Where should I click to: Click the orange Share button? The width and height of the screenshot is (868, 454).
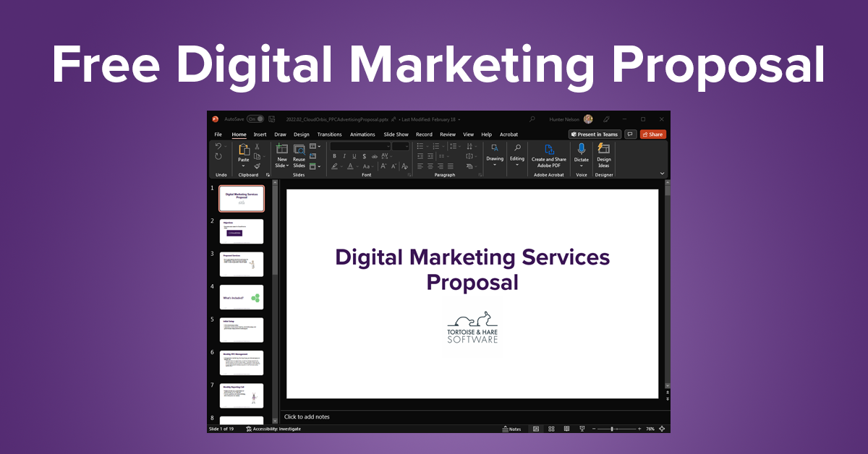coord(652,134)
